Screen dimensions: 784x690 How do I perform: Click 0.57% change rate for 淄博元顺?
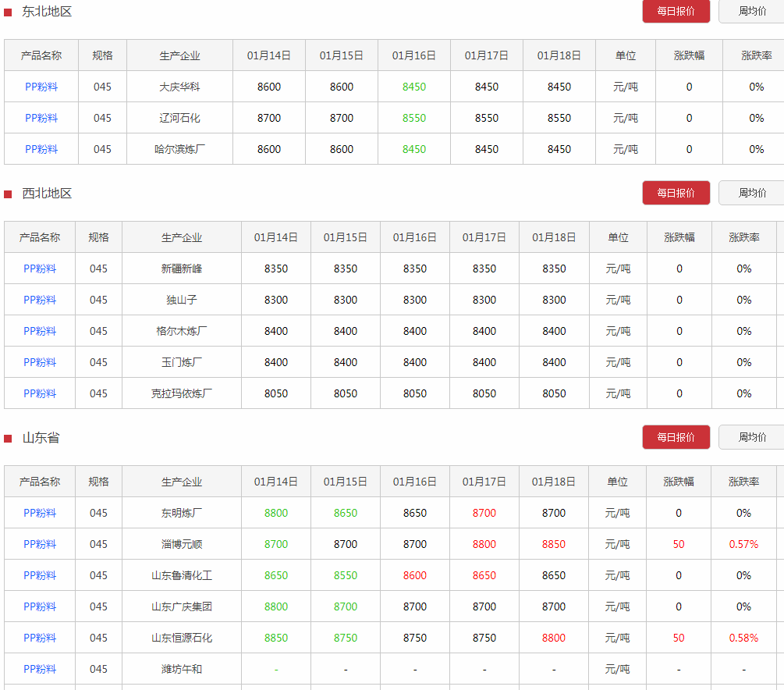pyautogui.click(x=743, y=544)
